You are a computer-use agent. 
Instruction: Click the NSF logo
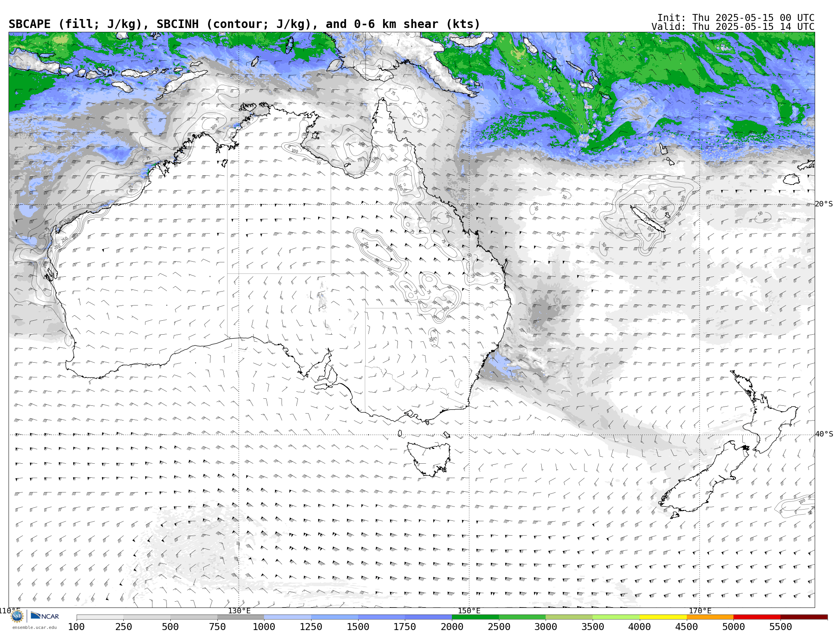point(17,616)
